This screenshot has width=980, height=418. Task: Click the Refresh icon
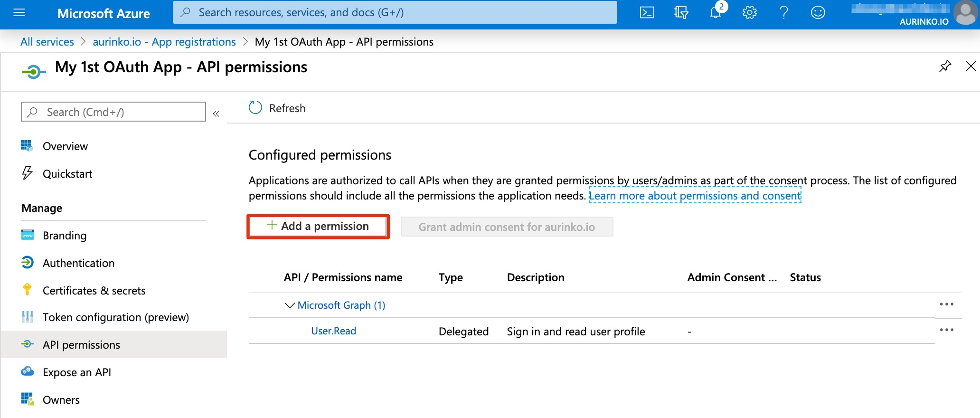coord(255,108)
